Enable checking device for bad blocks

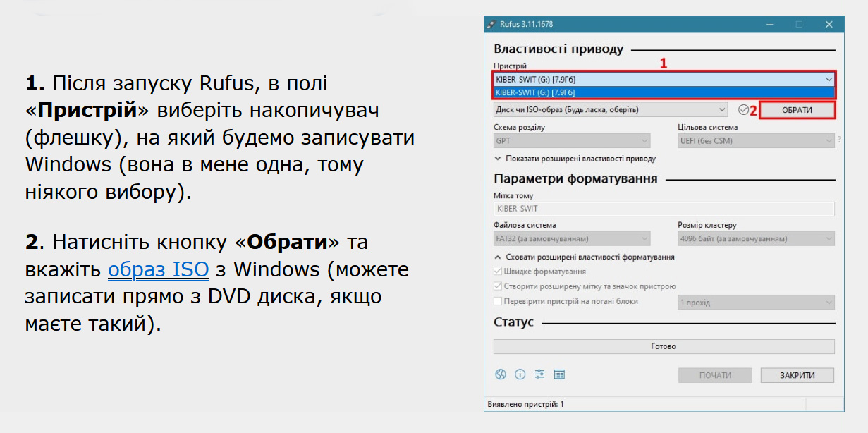tap(499, 301)
